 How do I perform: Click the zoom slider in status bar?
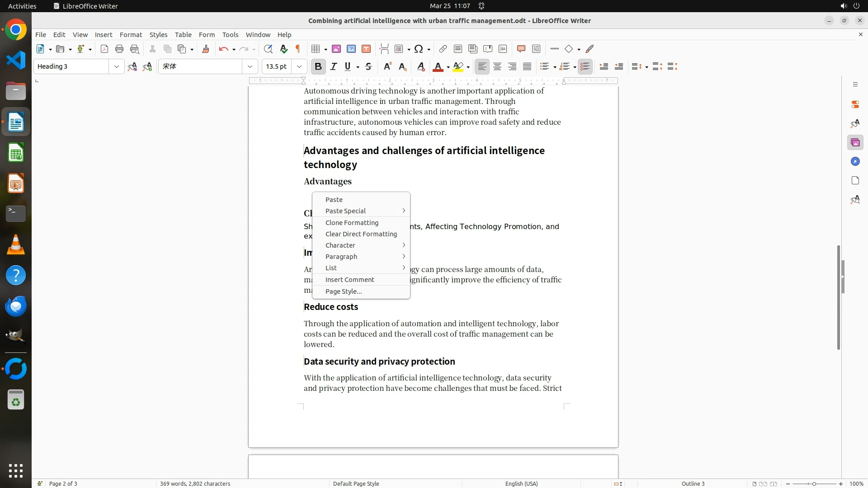(814, 483)
